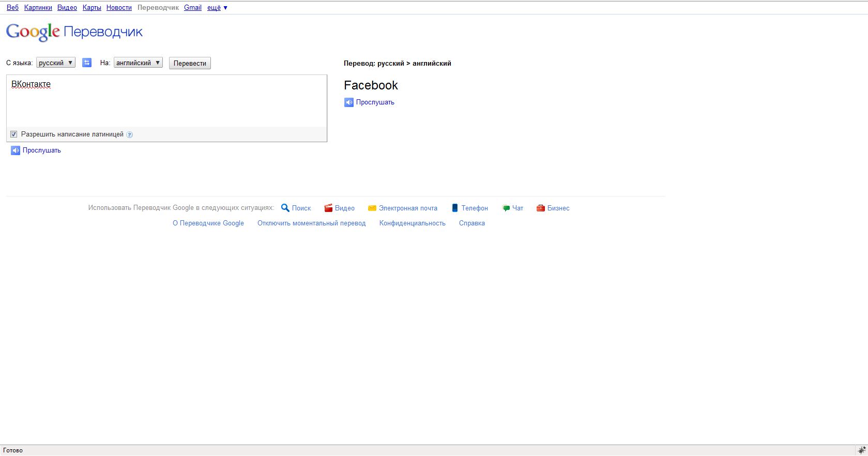
Task: Click the Видео clapperboard icon
Action: (328, 208)
